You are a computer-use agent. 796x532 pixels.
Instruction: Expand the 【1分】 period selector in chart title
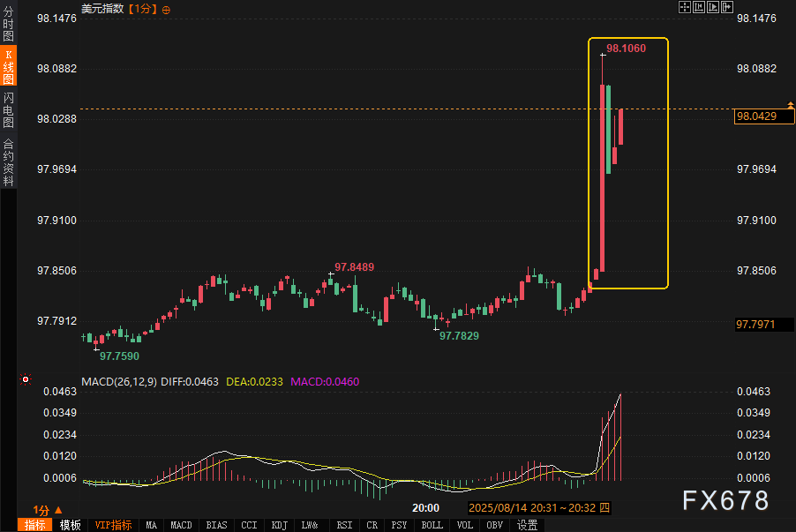(x=143, y=9)
